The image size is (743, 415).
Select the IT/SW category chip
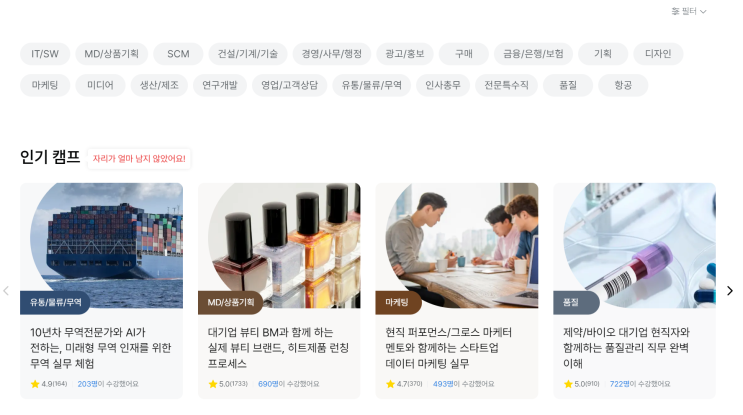coord(45,54)
